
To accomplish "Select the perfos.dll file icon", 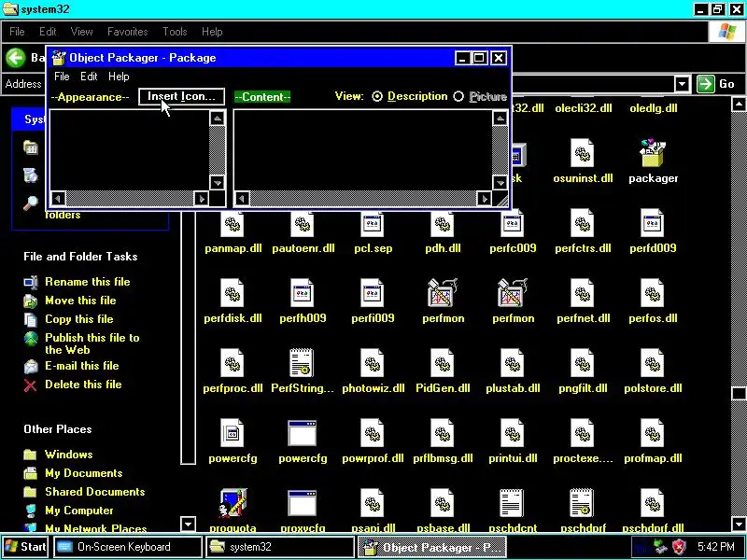I will pyautogui.click(x=653, y=293).
